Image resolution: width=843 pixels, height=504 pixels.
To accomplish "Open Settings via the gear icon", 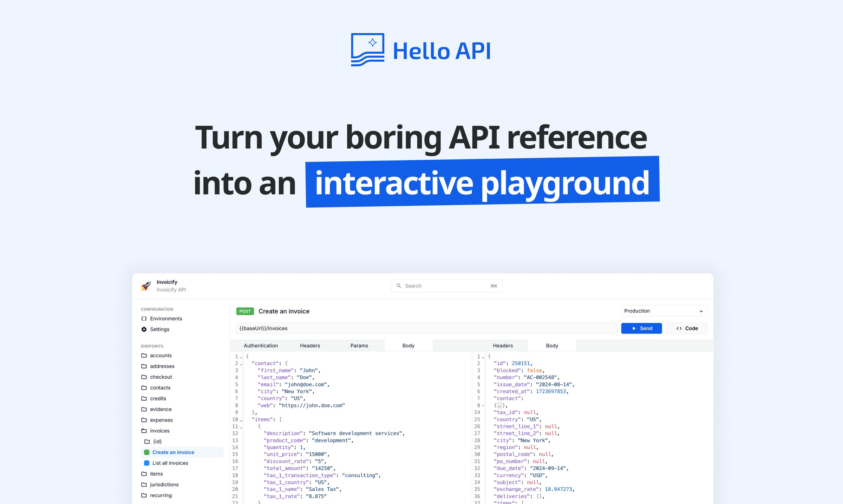I will click(x=144, y=329).
